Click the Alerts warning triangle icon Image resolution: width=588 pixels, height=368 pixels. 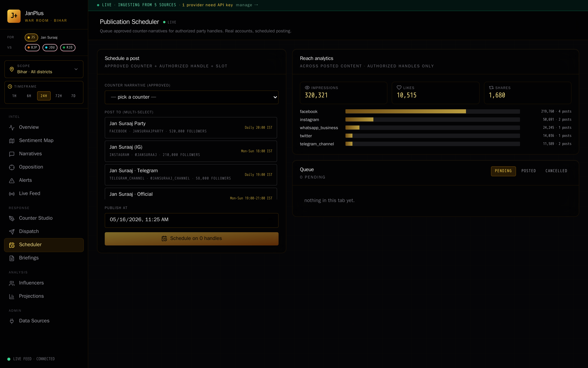[x=12, y=181]
